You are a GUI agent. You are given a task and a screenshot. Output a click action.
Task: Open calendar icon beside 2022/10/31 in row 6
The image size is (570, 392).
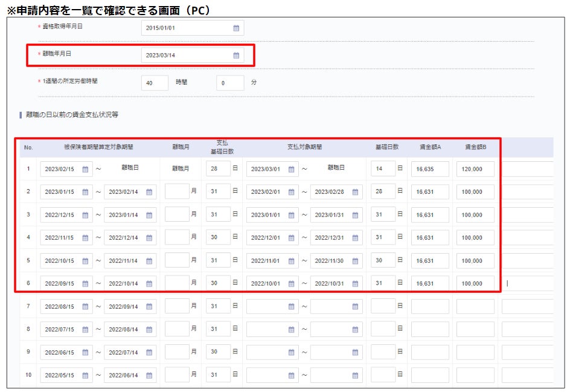[356, 284]
